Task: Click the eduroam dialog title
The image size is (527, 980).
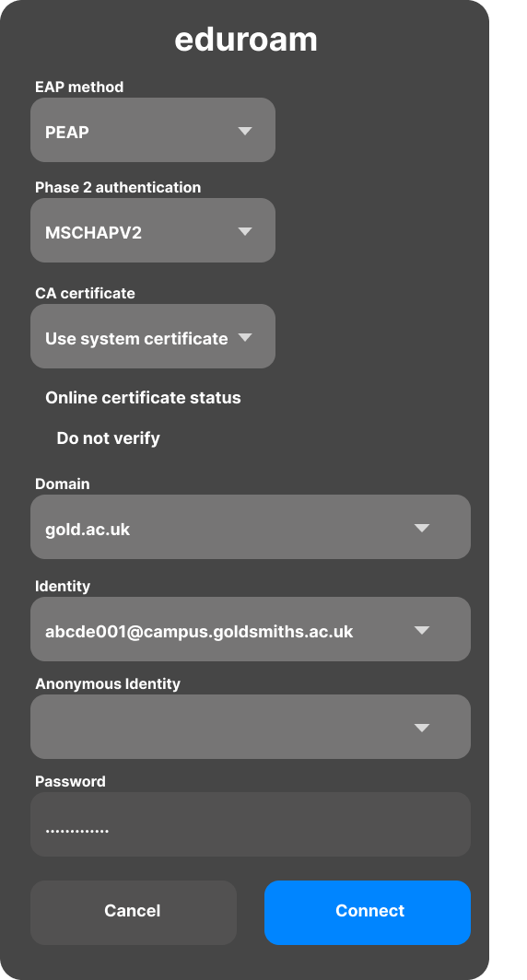Action: pyautogui.click(x=246, y=40)
